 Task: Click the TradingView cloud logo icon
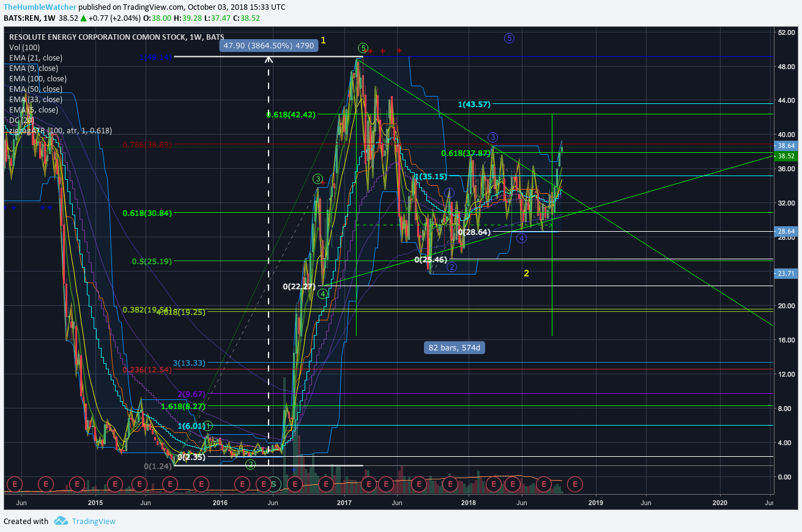61,521
